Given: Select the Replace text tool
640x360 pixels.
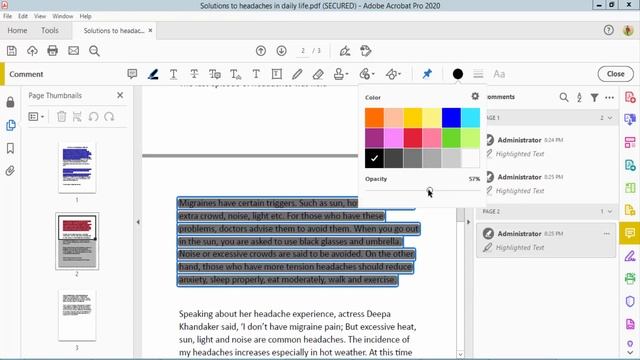Looking at the screenshot, I should (215, 74).
